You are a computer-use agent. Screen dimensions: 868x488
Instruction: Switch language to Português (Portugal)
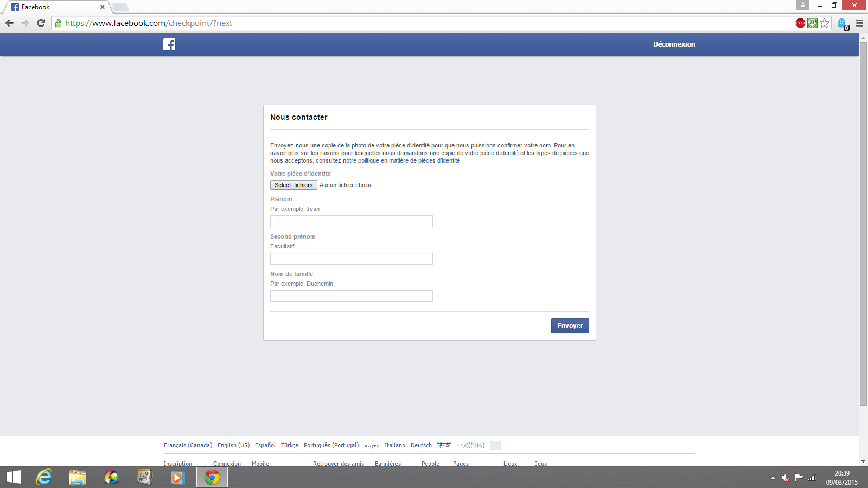[x=331, y=445]
